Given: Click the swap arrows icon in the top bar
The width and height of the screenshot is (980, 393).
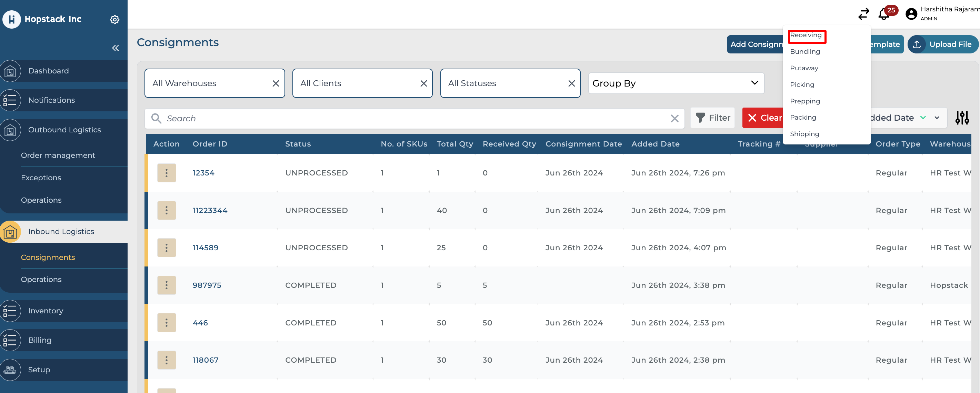Looking at the screenshot, I should pyautogui.click(x=863, y=14).
